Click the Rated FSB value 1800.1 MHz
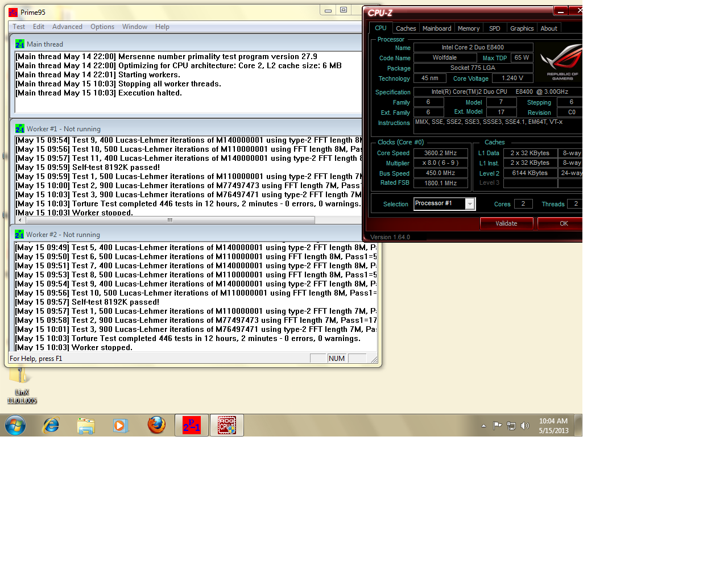728x582 pixels. tap(441, 183)
